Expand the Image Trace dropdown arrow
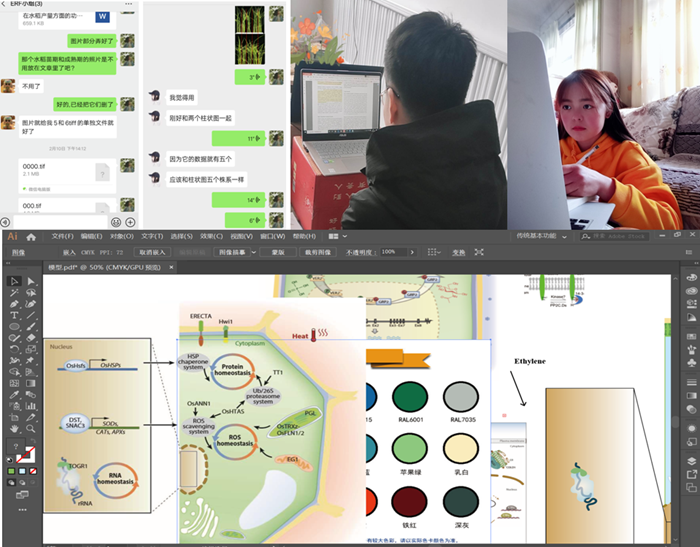Screen dimensions: 700x547 (x=254, y=252)
